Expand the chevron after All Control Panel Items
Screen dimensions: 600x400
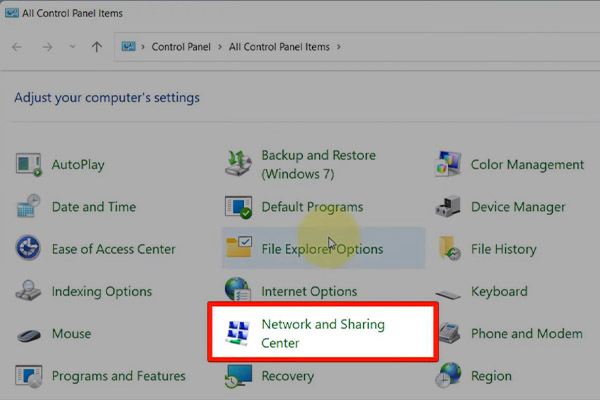pyautogui.click(x=339, y=47)
